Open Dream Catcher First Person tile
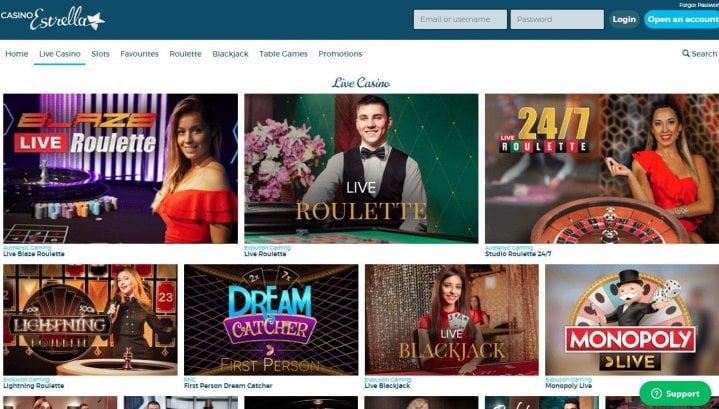 click(271, 320)
